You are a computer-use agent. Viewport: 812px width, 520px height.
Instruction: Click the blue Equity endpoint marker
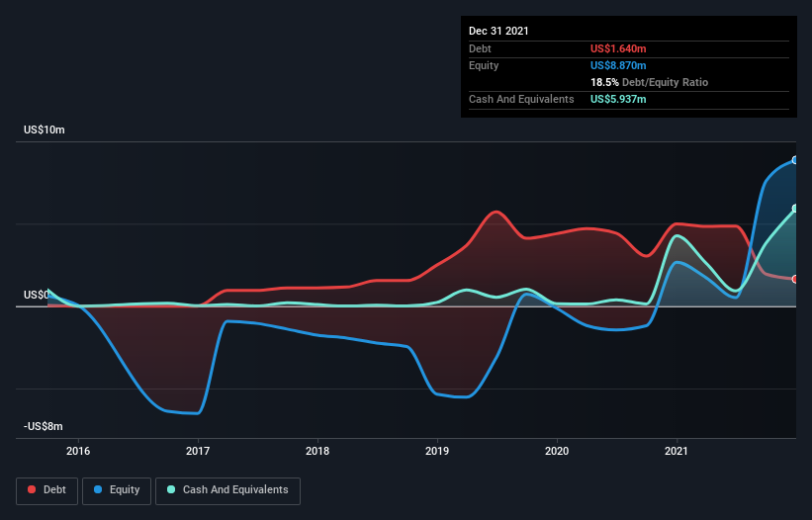coord(795,160)
